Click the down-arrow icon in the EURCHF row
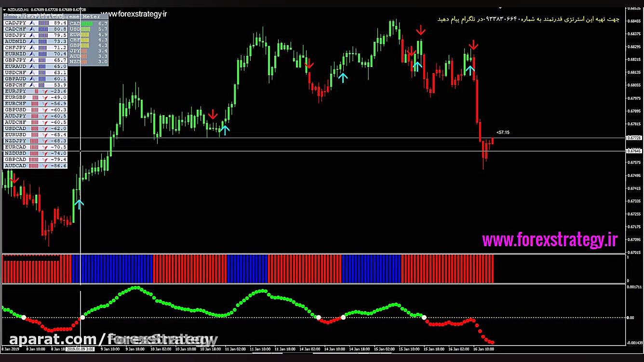 [46, 104]
